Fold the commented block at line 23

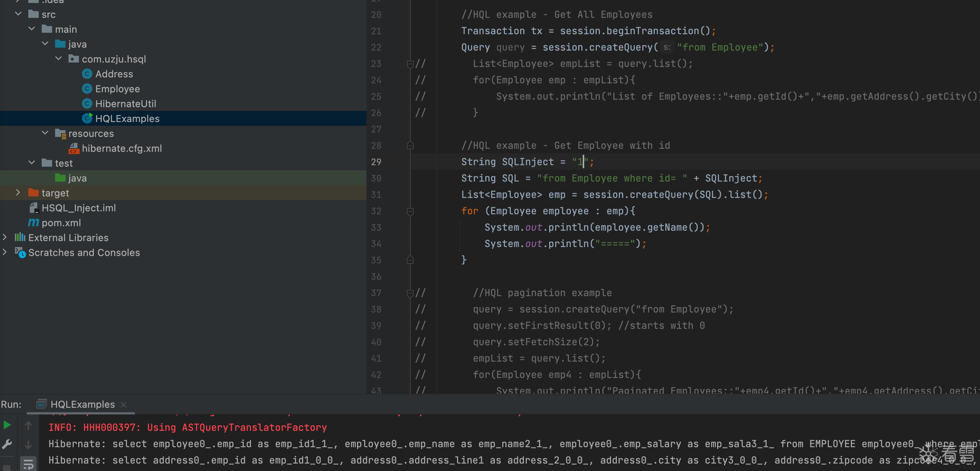click(410, 64)
